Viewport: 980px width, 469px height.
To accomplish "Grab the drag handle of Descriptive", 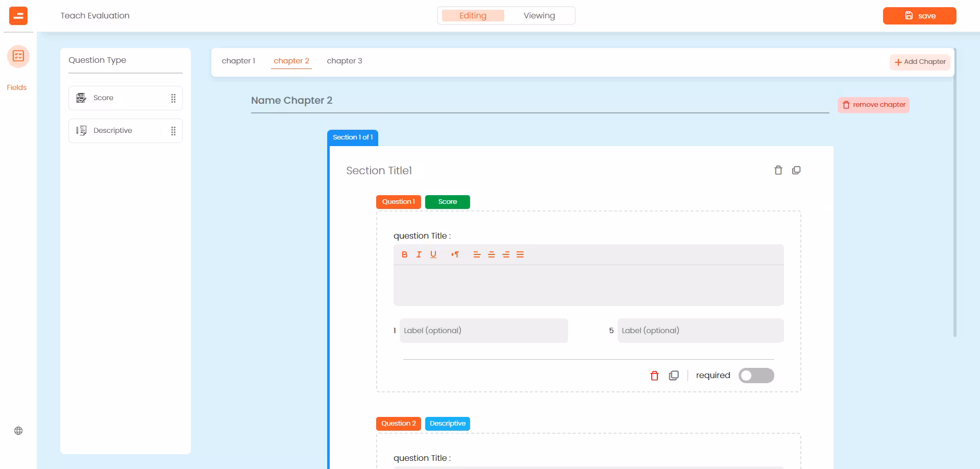I will tap(173, 131).
